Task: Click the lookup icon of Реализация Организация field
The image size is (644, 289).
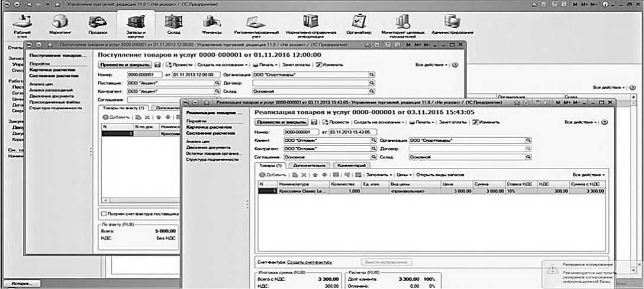Action: [528, 140]
